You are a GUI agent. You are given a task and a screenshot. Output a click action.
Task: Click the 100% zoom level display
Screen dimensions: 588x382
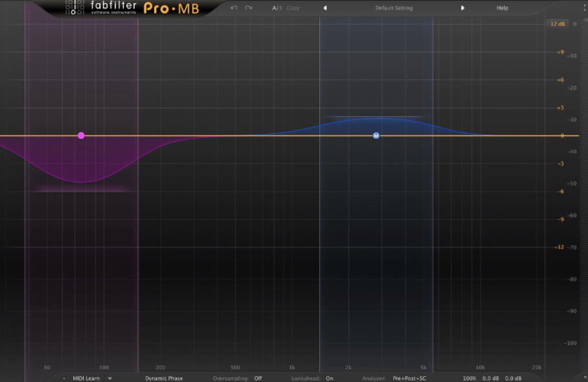pyautogui.click(x=468, y=377)
